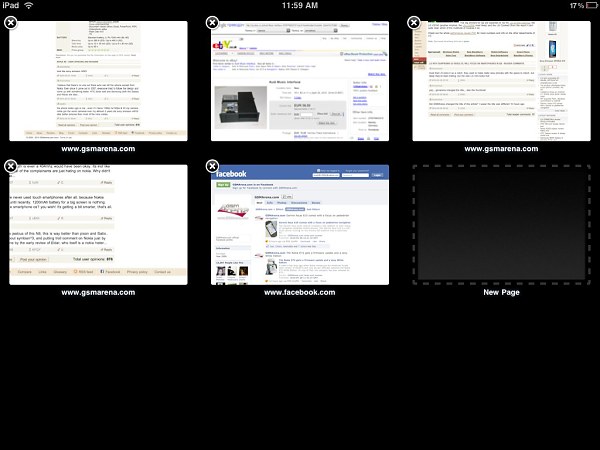This screenshot has width=600, height=450.
Task: Tap the www.gsmarena.com label under the spec list thumbnail
Action: pyautogui.click(x=98, y=148)
